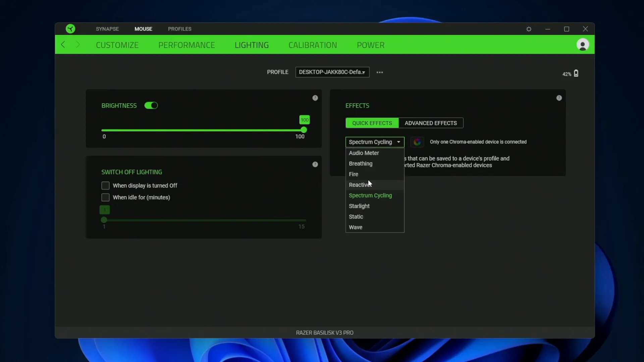Switch to Advanced Effects
This screenshot has height=362, width=644.
coord(431,123)
